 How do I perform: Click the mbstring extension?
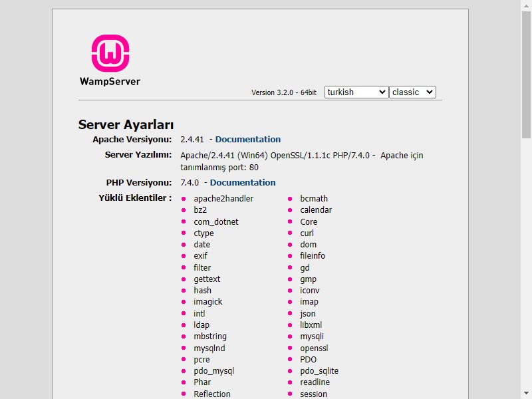[x=210, y=336]
